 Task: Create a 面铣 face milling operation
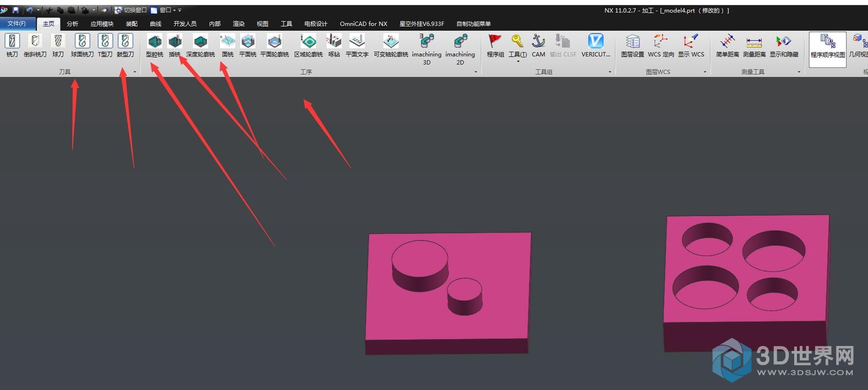point(227,45)
